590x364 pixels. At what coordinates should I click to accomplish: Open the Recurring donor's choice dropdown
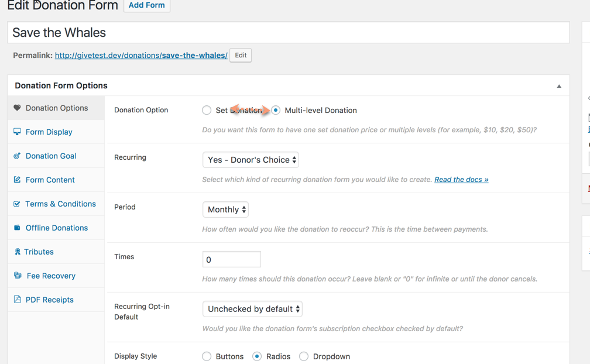coord(251,159)
